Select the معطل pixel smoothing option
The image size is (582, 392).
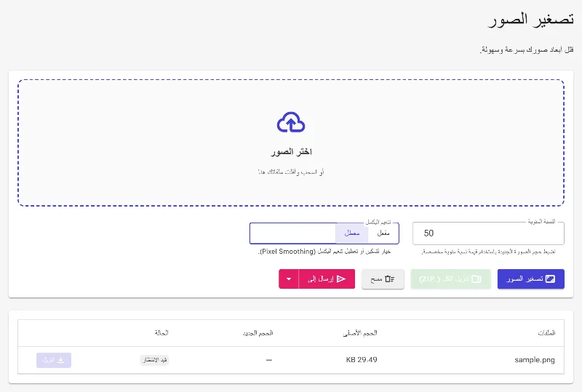(352, 233)
